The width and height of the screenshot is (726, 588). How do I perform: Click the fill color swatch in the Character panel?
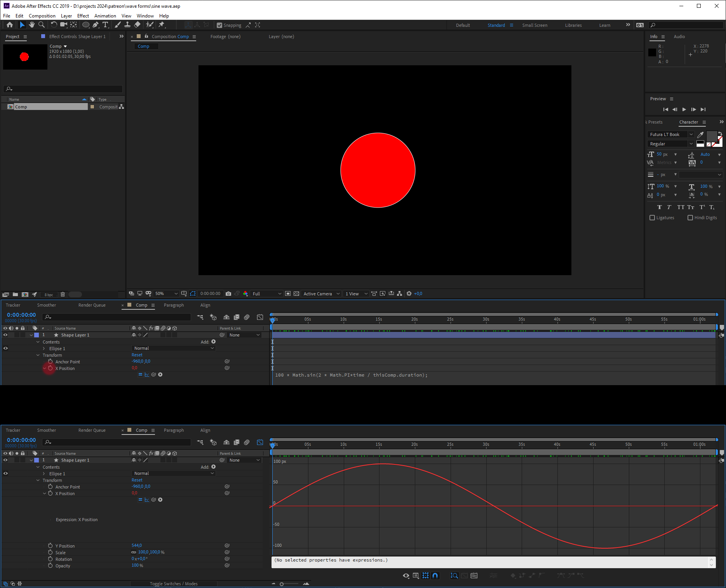[712, 136]
